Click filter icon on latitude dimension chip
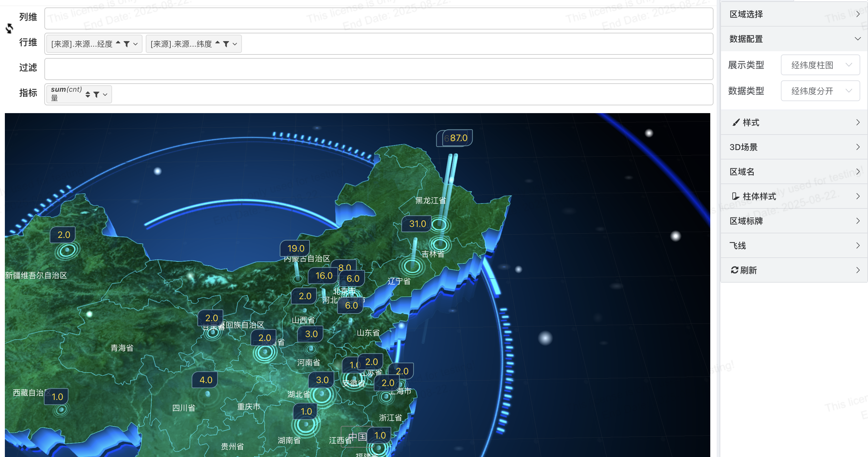Viewport: 868px width, 457px height. point(226,44)
